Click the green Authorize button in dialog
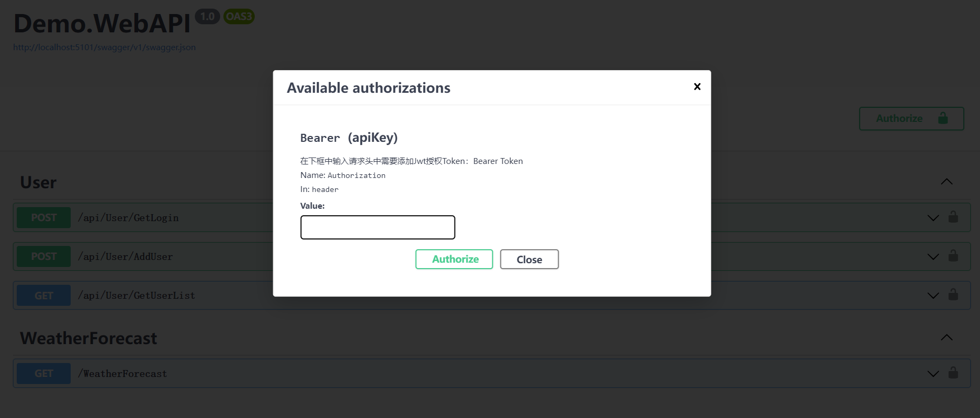This screenshot has height=418, width=980. click(x=454, y=259)
